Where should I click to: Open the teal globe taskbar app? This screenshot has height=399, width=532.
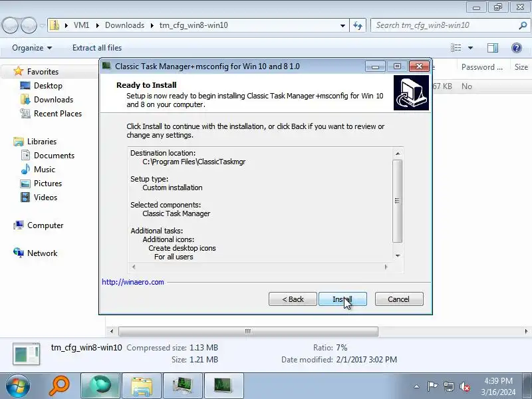point(100,386)
